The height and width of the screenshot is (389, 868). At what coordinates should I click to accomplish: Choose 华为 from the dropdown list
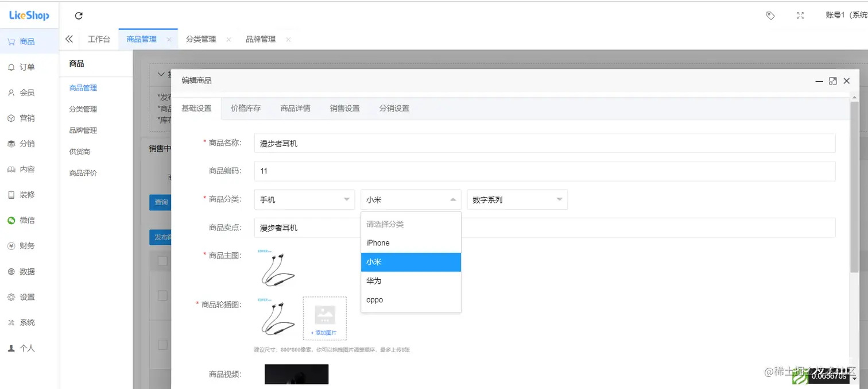(x=411, y=281)
